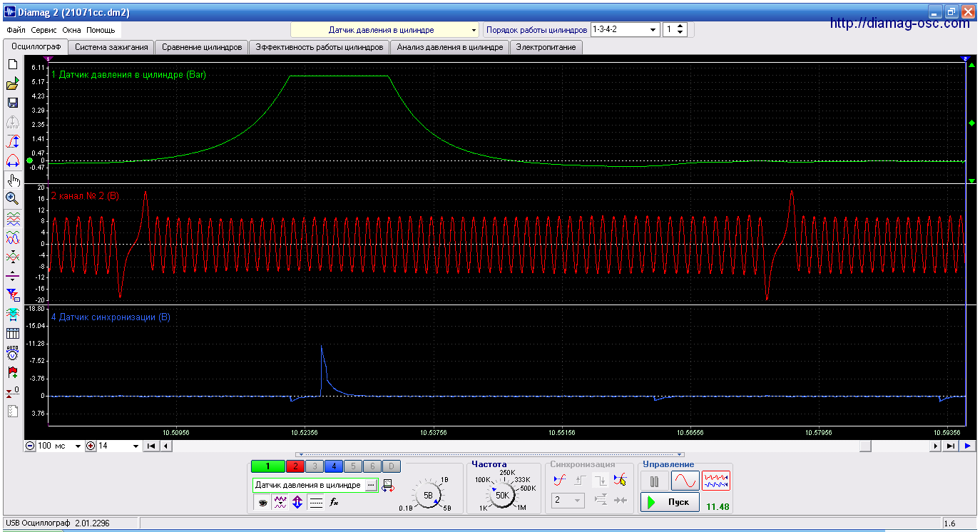This screenshot has height=532, width=980.
Task: Toggle the dashed line style button
Action: point(316,502)
